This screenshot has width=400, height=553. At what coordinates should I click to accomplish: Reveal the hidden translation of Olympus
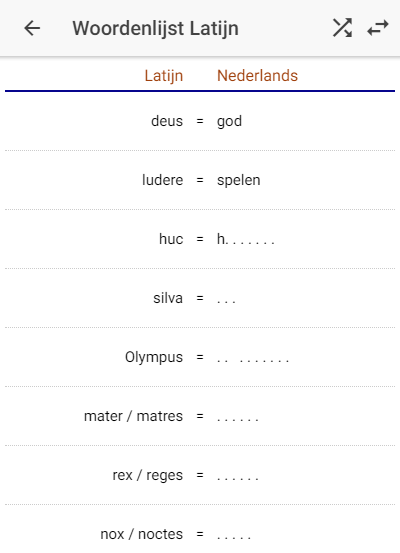(x=253, y=357)
